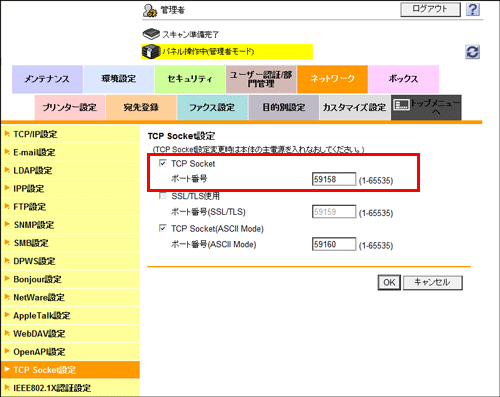The width and height of the screenshot is (500, 397).
Task: Open LDAP設定 in the sidebar
Action: tap(70, 170)
